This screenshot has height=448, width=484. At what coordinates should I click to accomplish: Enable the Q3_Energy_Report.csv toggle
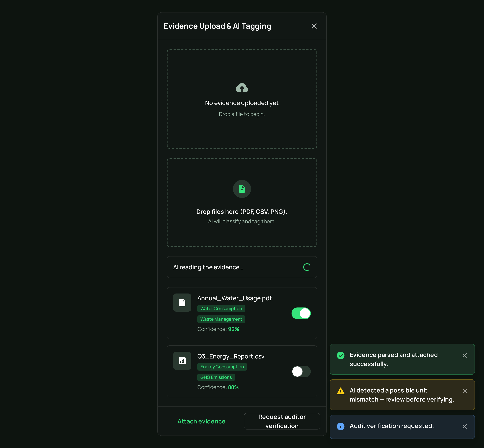coord(301,372)
